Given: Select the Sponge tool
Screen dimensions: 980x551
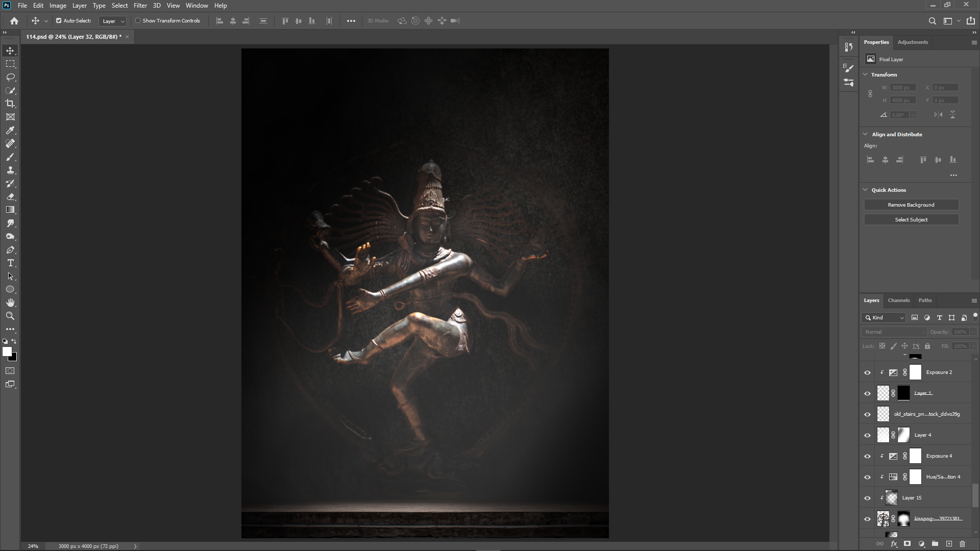Looking at the screenshot, I should 10,236.
